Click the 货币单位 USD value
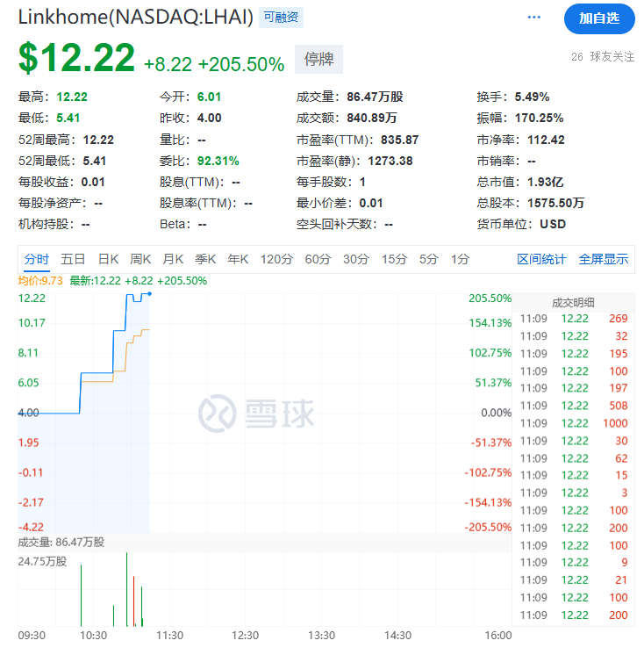 coord(553,224)
